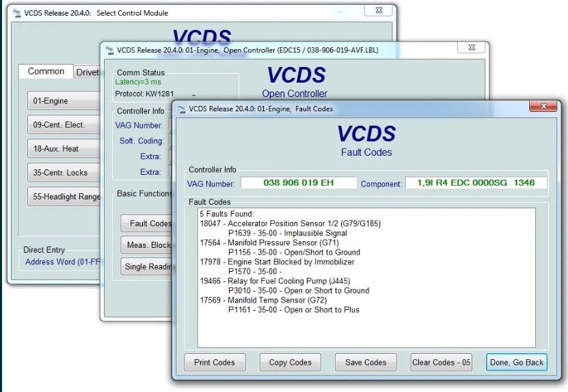
Task: Click the VAG Number field 038 906 019 EH
Action: (x=299, y=183)
